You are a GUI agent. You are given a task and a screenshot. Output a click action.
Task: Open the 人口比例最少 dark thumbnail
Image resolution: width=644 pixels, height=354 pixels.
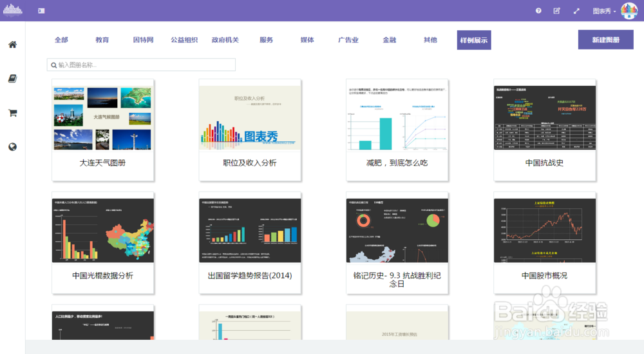pos(102,325)
